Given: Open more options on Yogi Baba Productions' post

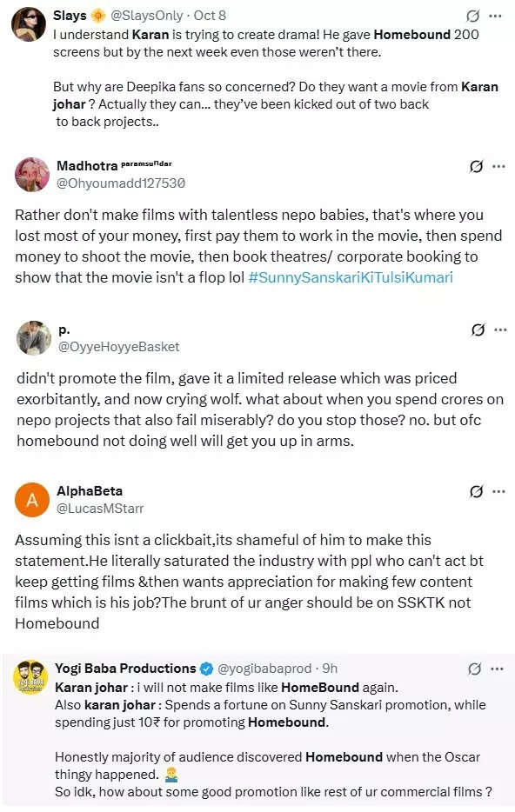Looking at the screenshot, I should tap(498, 669).
